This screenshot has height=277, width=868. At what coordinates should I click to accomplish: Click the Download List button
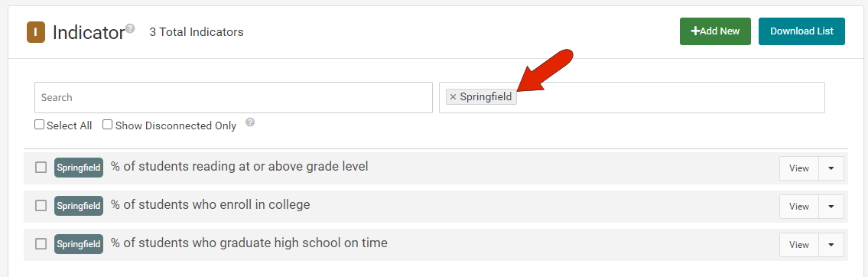801,31
